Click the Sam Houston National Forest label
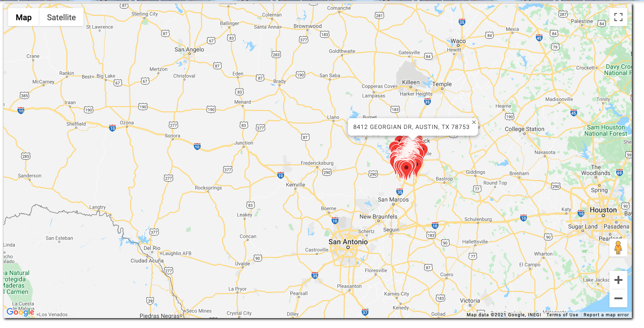Screen dimensions: 644x328 pos(605,130)
